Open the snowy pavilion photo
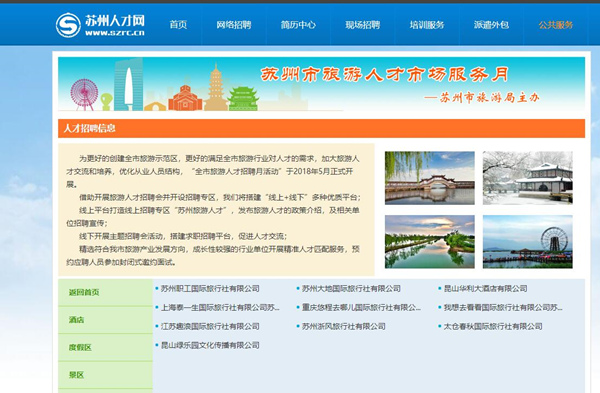The width and height of the screenshot is (600, 393). pos(528,178)
